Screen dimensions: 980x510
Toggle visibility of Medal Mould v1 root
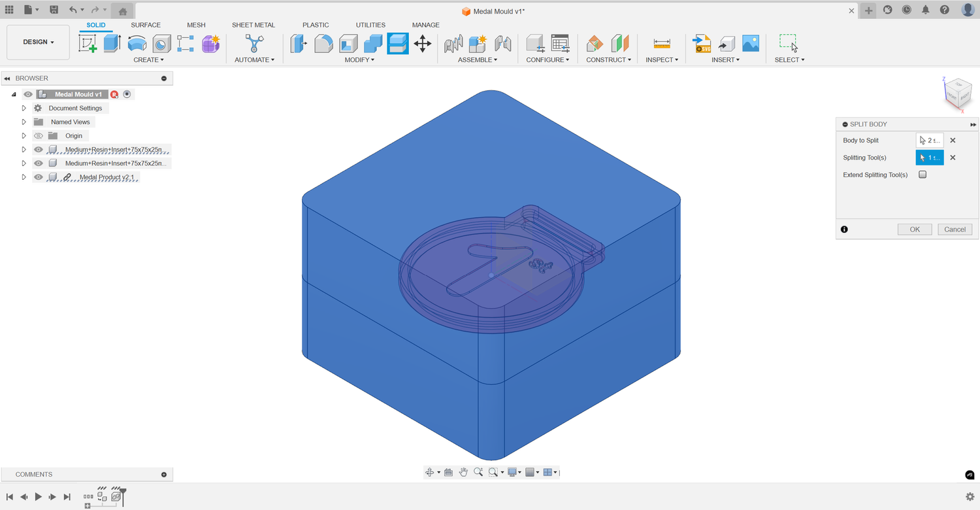[28, 94]
